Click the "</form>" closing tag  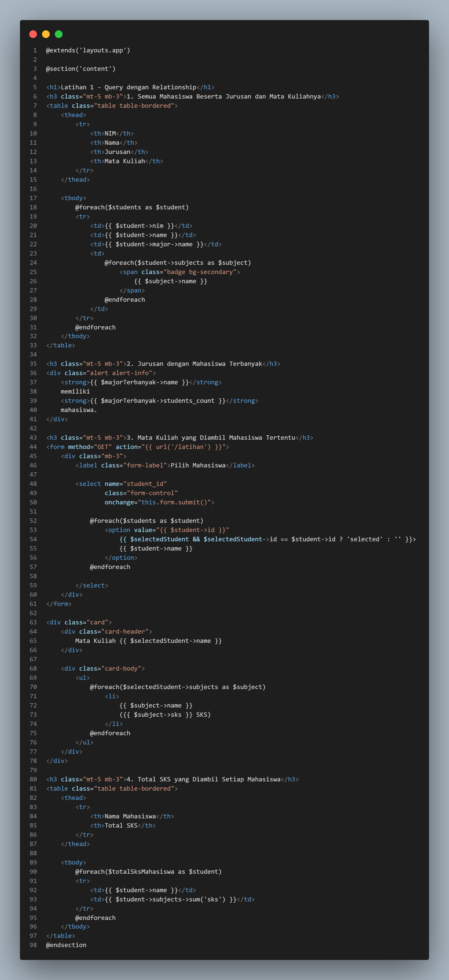tap(59, 604)
